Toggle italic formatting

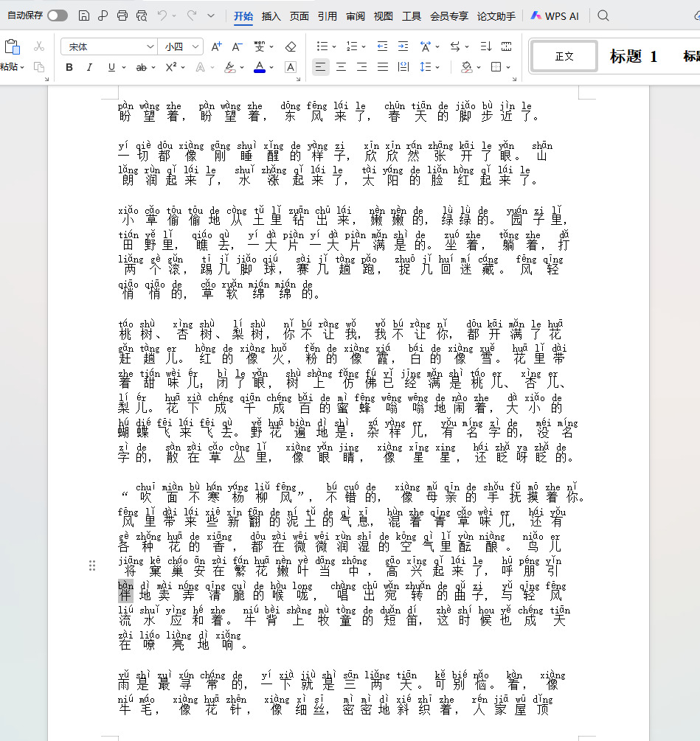click(x=89, y=67)
